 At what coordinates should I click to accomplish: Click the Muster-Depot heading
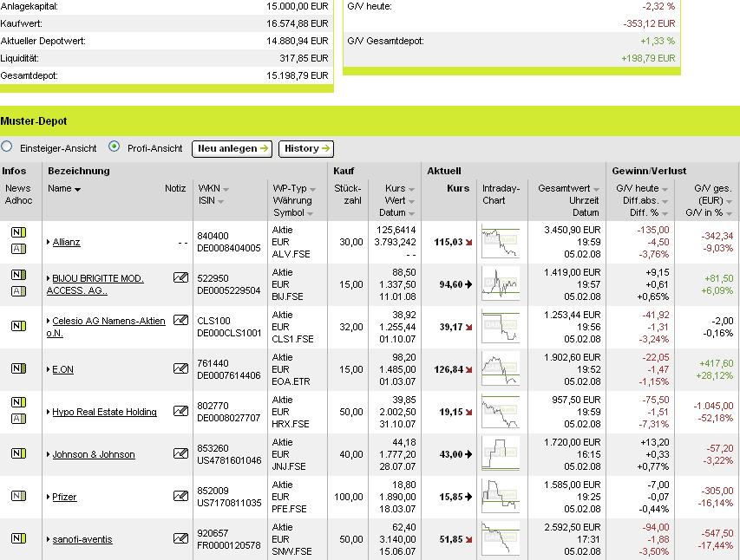(x=34, y=121)
